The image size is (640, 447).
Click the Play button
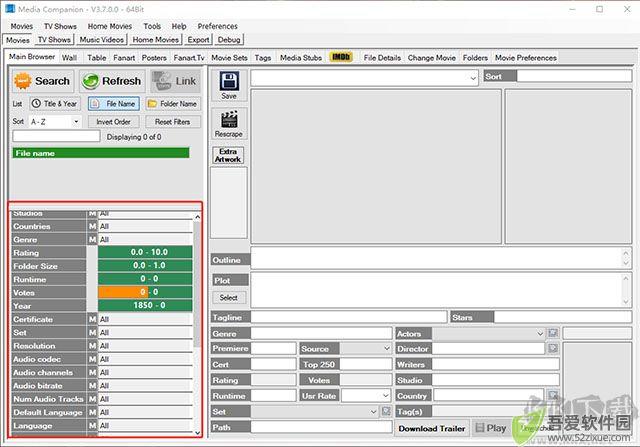point(491,428)
